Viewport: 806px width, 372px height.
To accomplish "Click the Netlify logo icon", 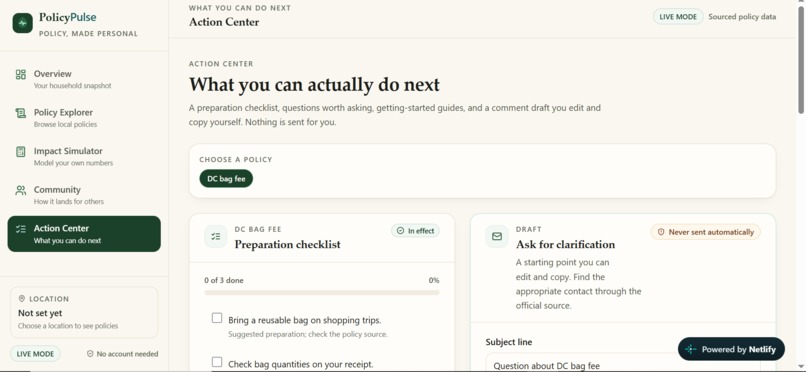I will (691, 349).
